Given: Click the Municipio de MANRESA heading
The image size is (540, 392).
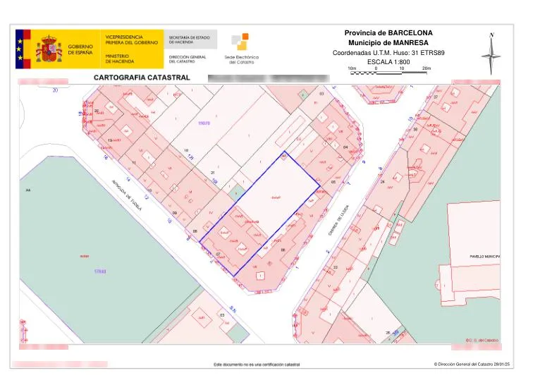Looking at the screenshot, I should [388, 43].
